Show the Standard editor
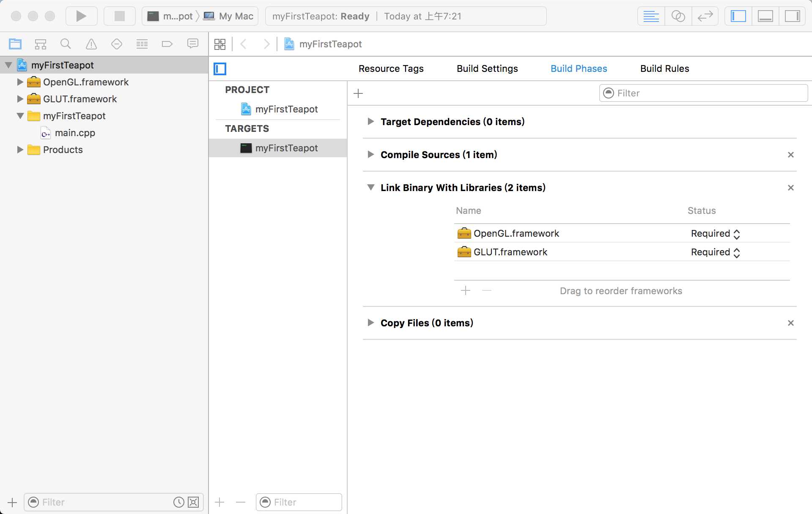 coord(651,16)
